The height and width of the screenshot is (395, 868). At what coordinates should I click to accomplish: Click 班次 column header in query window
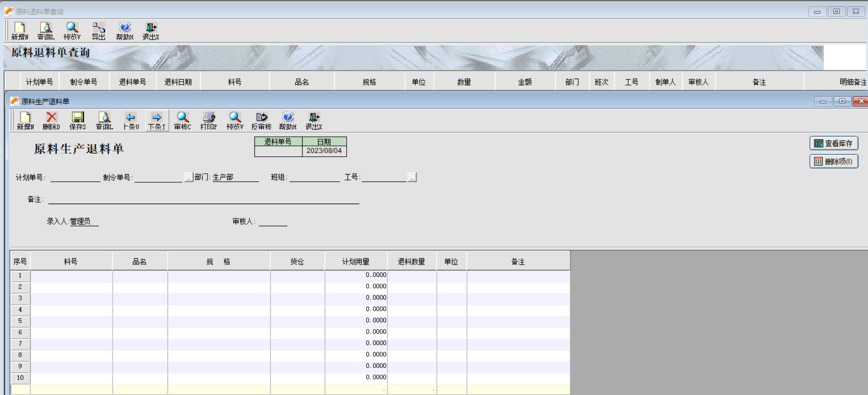[x=601, y=82]
